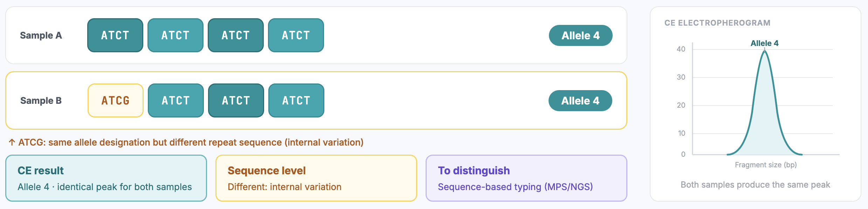Click 'Allele 4 · identical peak for both samples'
Image resolution: width=868 pixels, height=209 pixels.
point(105,187)
